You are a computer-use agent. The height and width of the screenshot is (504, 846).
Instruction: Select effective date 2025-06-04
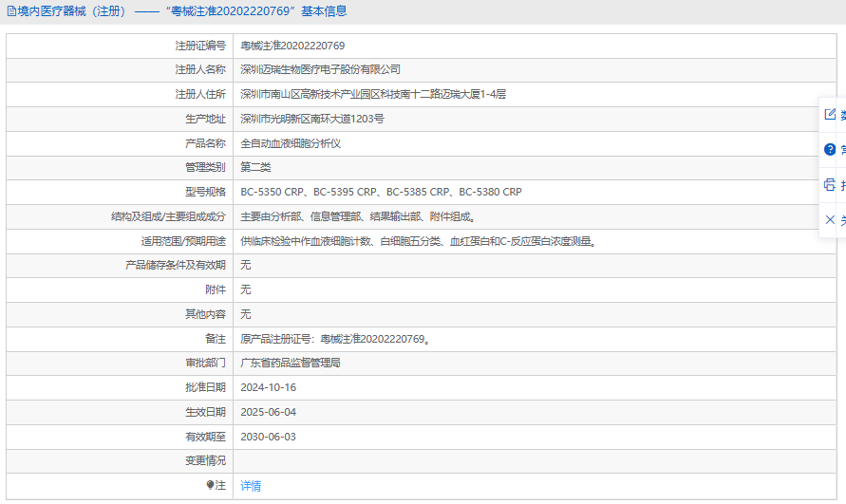pyautogui.click(x=268, y=412)
